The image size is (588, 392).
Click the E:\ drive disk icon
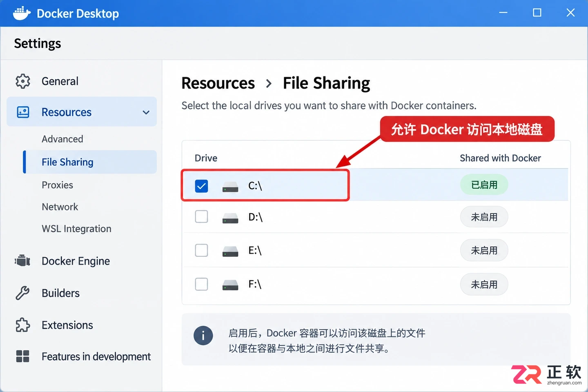[x=230, y=251]
